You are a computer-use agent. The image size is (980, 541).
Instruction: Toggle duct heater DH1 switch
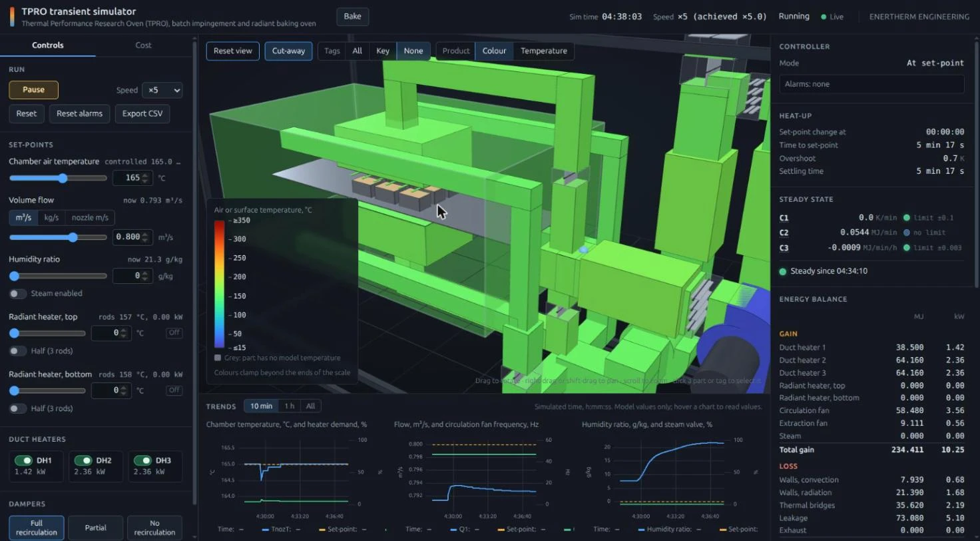pyautogui.click(x=23, y=460)
